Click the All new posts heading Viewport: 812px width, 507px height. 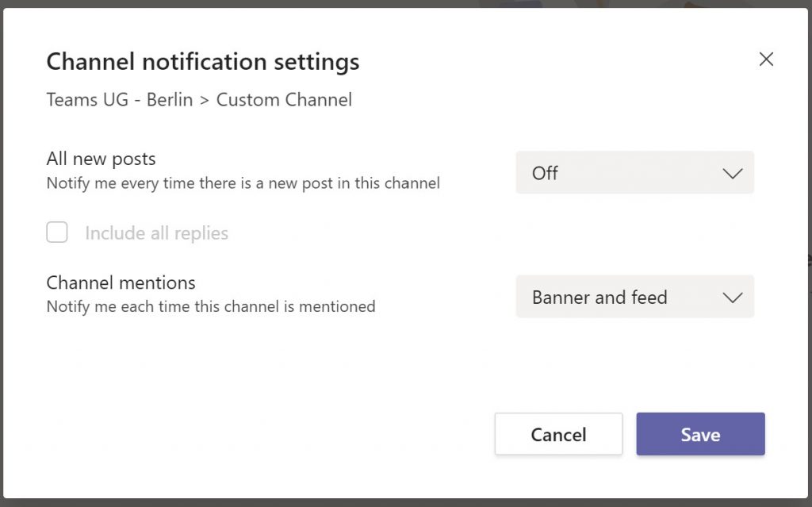(x=101, y=159)
